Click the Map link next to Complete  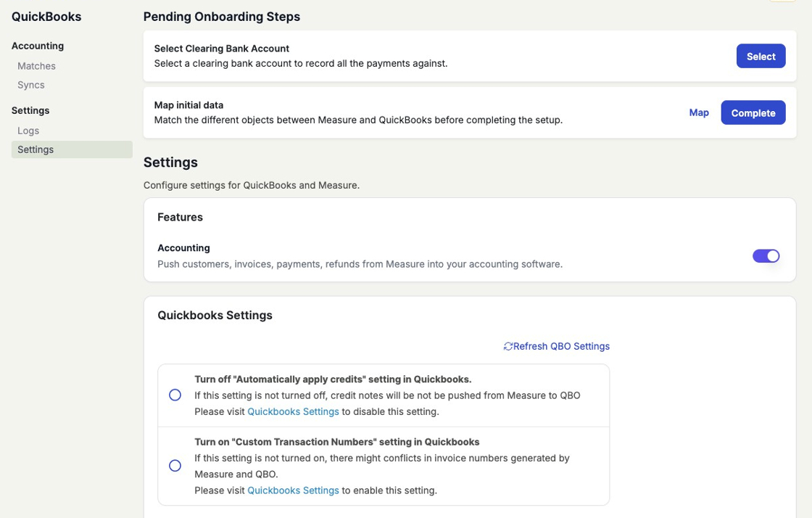[699, 112]
